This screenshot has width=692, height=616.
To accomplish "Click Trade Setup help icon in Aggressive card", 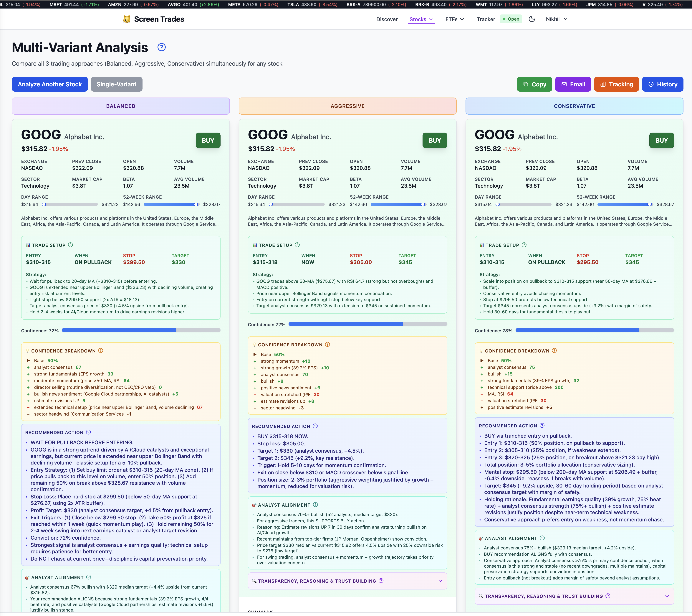I will pos(297,245).
